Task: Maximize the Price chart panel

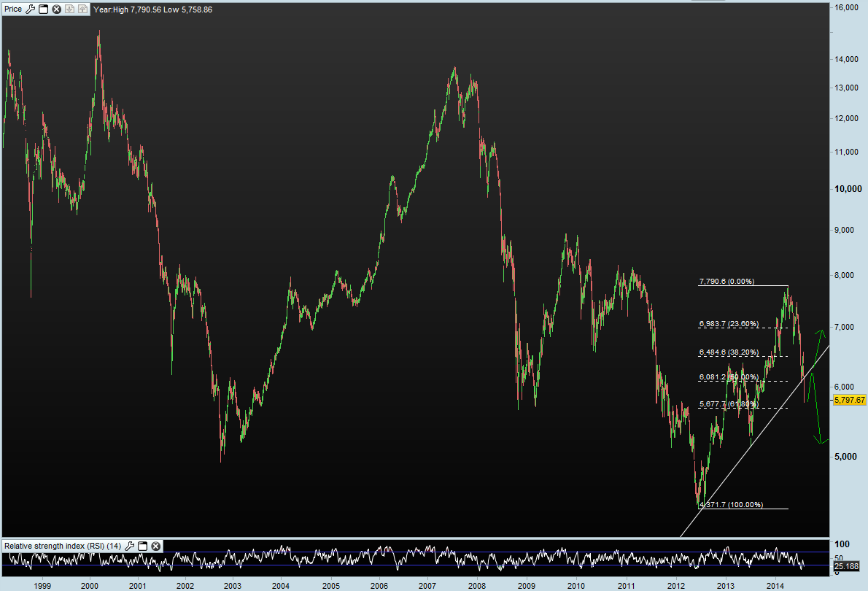Action: pos(43,9)
